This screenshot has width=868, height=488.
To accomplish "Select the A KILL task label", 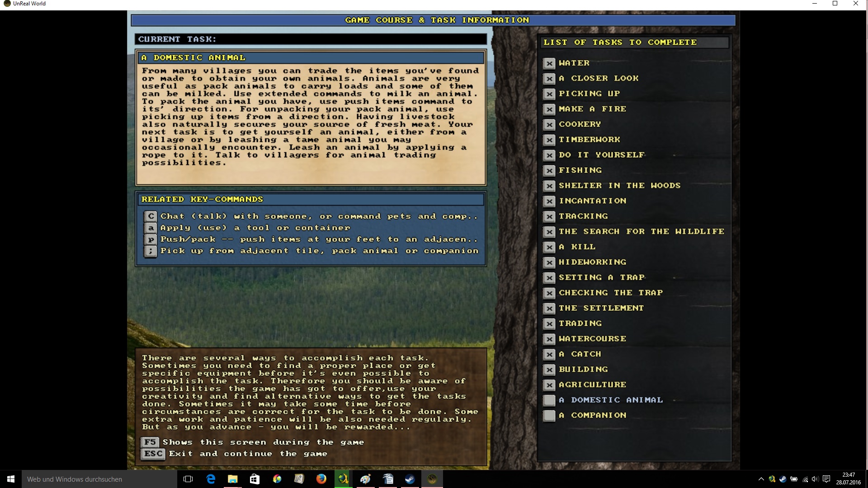I will click(x=577, y=247).
